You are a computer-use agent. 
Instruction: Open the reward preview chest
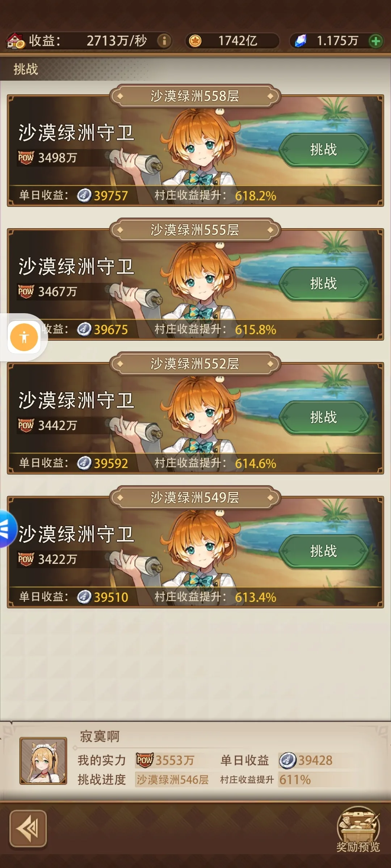click(x=358, y=828)
